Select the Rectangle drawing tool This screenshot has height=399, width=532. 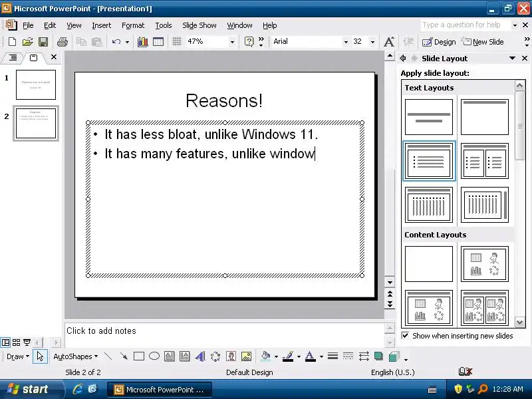coord(139,356)
